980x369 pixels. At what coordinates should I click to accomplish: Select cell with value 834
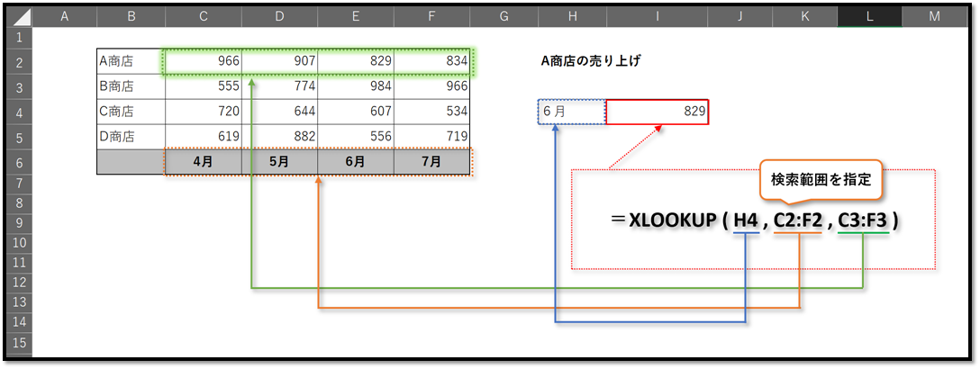pyautogui.click(x=431, y=61)
